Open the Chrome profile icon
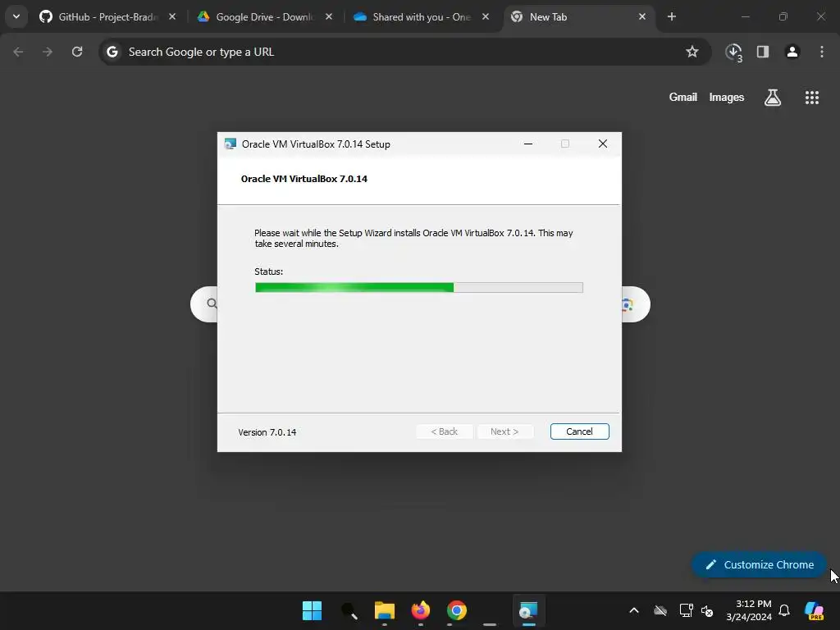 [x=792, y=52]
